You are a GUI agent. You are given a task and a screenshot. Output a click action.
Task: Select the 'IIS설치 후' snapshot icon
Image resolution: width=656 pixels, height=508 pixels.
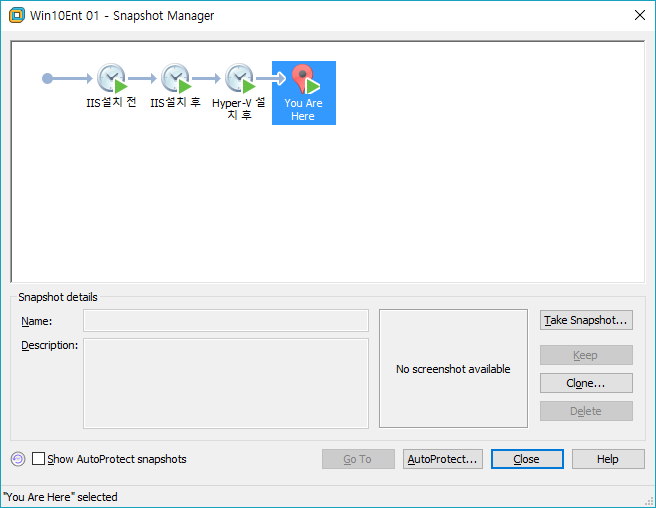[x=176, y=78]
